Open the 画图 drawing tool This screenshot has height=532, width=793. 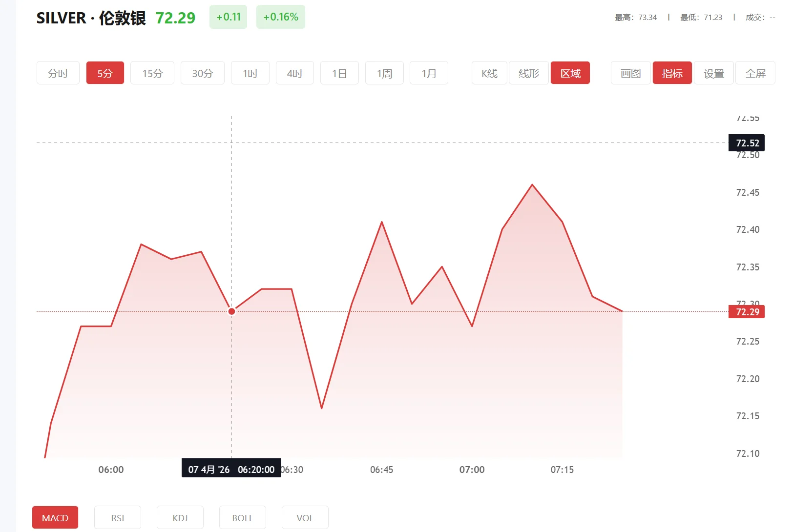coord(630,73)
